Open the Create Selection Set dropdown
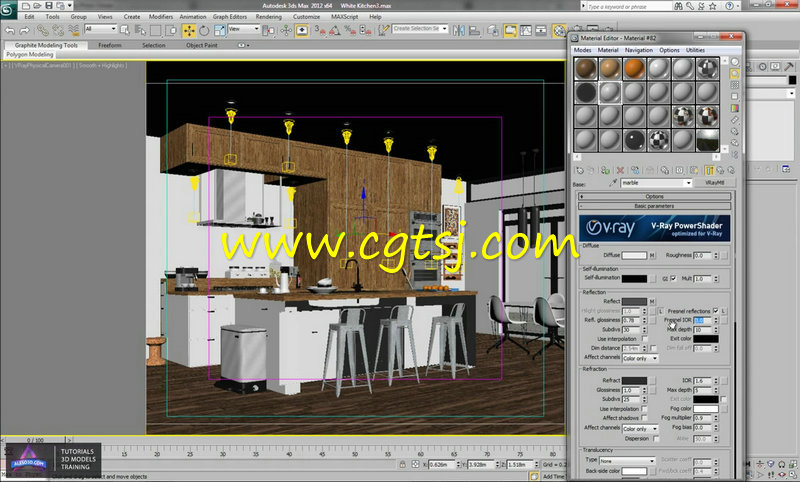800x482 pixels. pos(420,29)
